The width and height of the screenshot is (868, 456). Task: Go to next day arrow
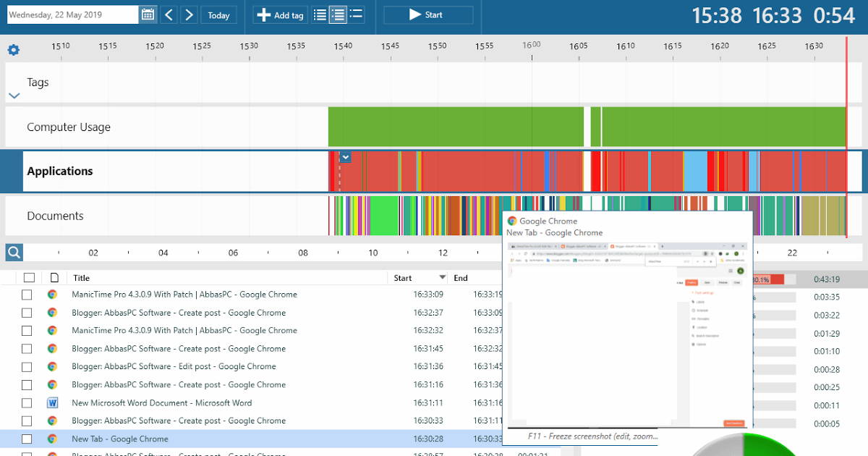(189, 14)
